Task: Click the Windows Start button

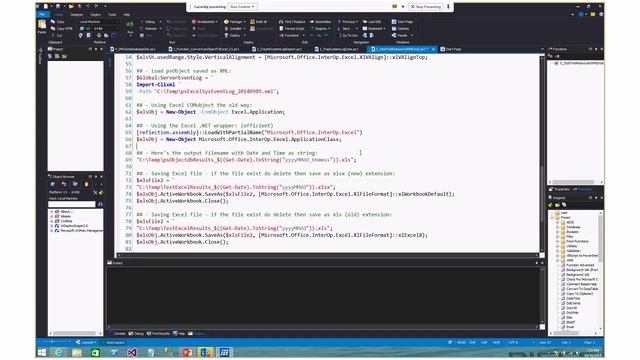Action: (x=42, y=352)
